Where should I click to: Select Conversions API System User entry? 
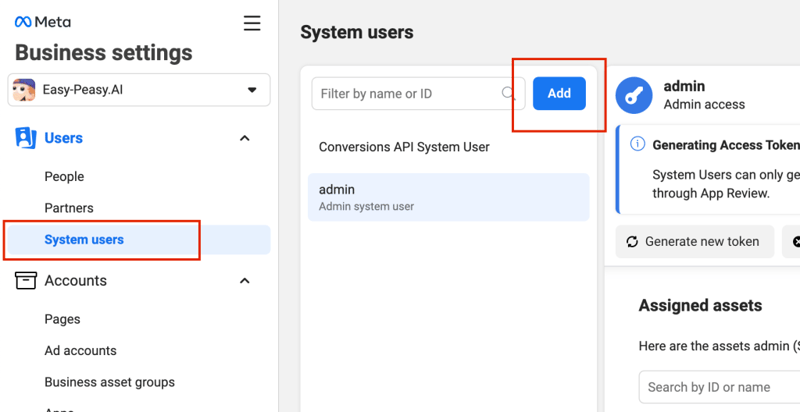pyautogui.click(x=404, y=147)
